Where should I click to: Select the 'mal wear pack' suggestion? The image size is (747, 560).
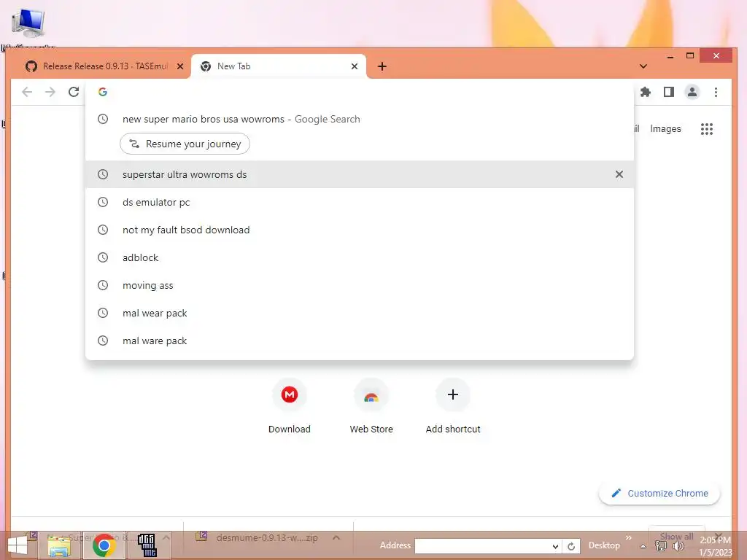(360, 313)
